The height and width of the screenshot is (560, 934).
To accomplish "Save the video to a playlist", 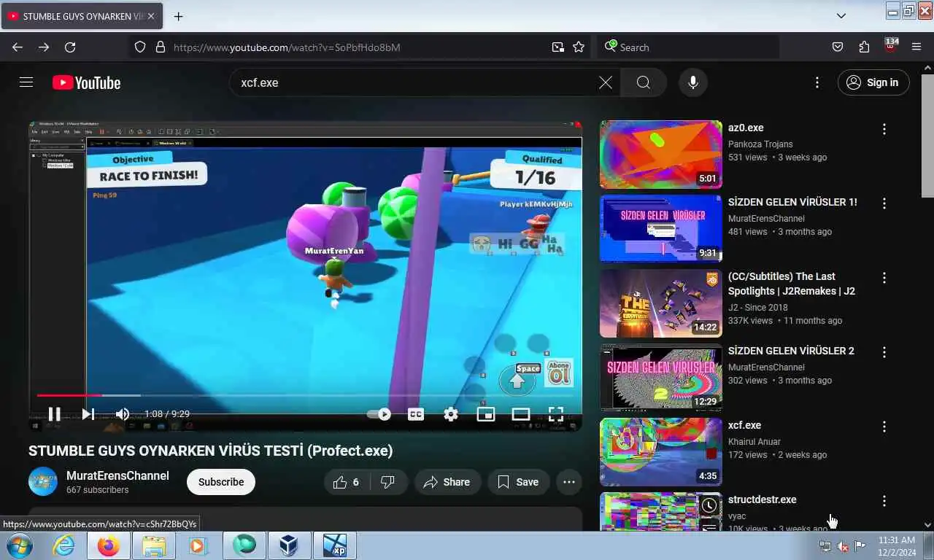I will [x=518, y=482].
